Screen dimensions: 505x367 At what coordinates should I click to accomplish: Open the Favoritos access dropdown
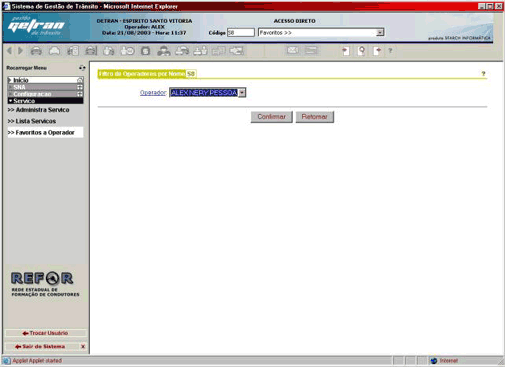coord(380,32)
